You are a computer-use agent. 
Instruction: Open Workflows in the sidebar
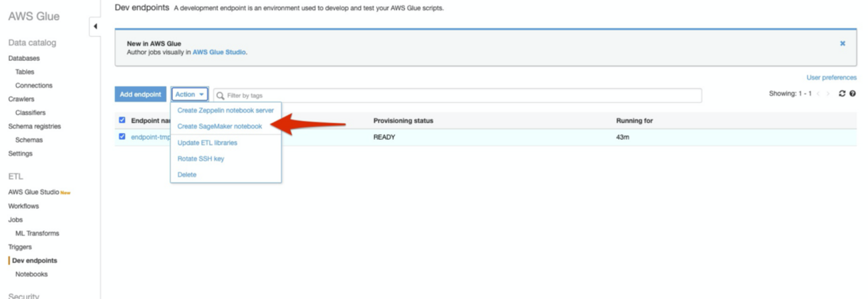[x=23, y=206]
